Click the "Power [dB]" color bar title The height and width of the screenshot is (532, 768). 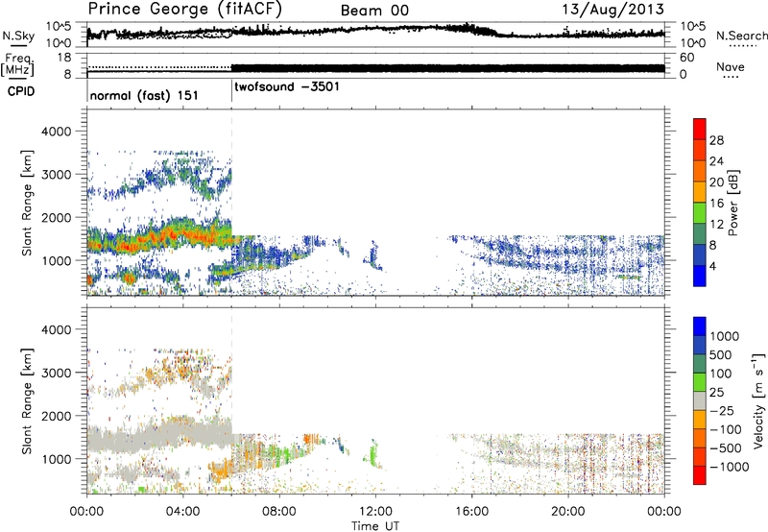coord(732,203)
